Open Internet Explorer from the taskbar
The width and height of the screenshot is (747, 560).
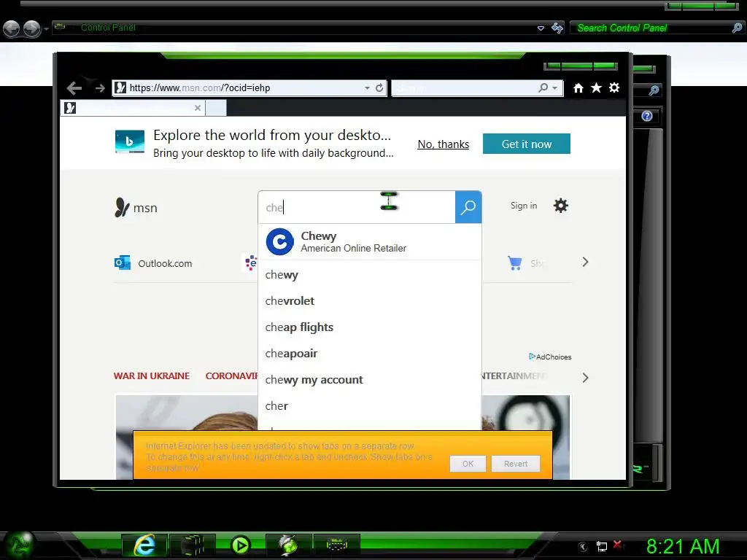tap(144, 545)
